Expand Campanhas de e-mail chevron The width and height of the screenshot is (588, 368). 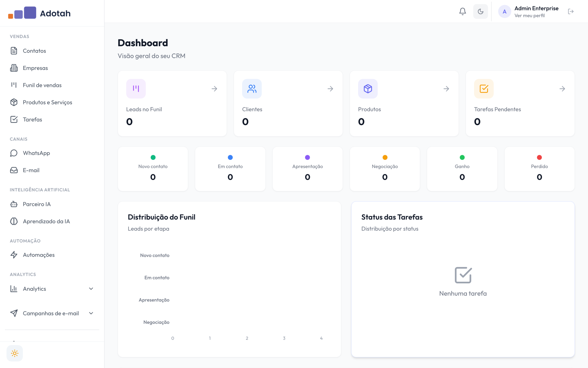[91, 313]
